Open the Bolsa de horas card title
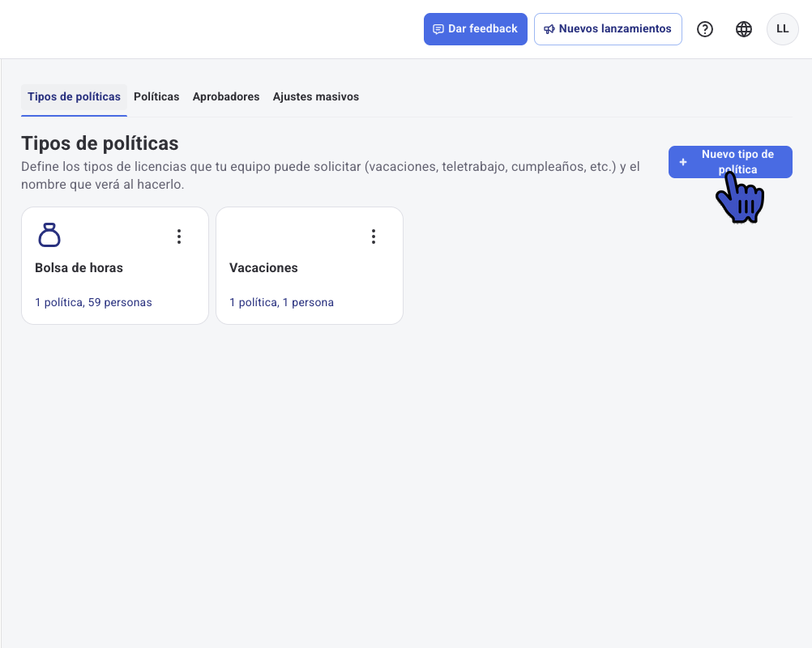This screenshot has width=812, height=648. 79,267
